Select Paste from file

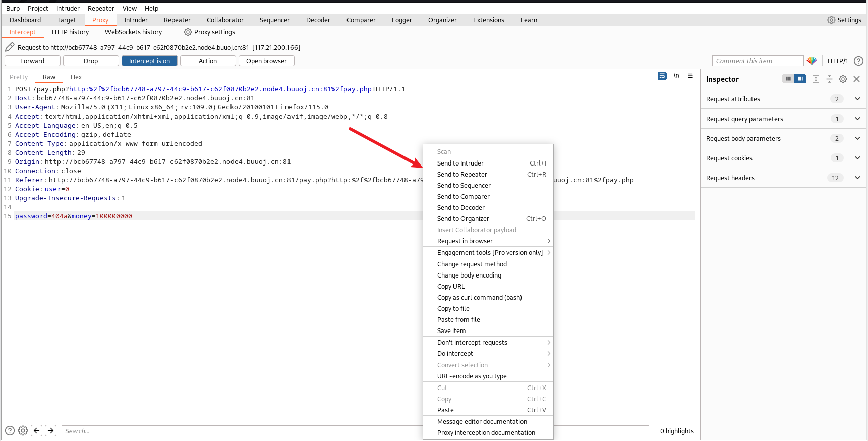pyautogui.click(x=488, y=319)
